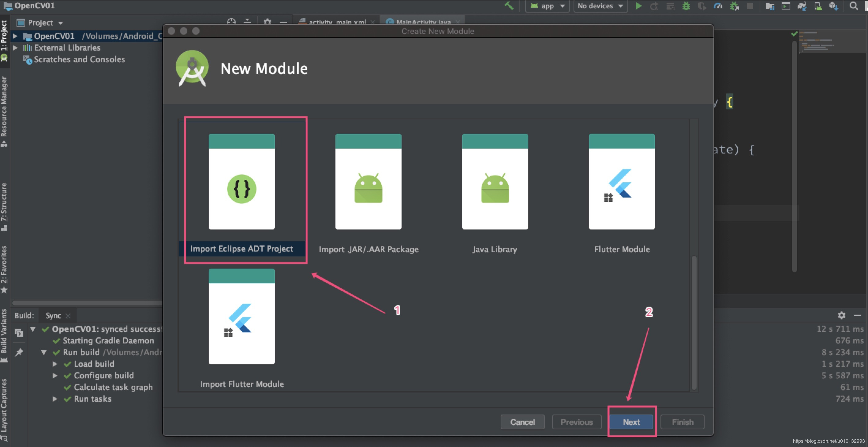Open the 2: Favorites side tab

point(4,269)
